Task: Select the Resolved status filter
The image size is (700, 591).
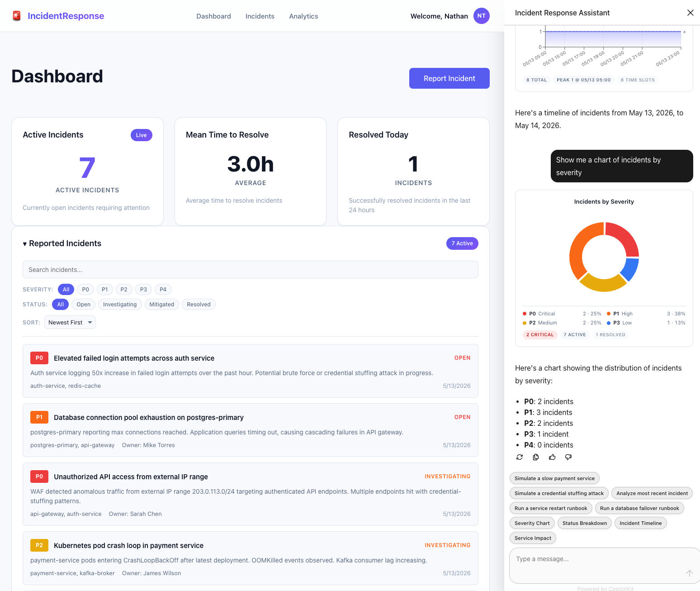Action: coord(199,305)
